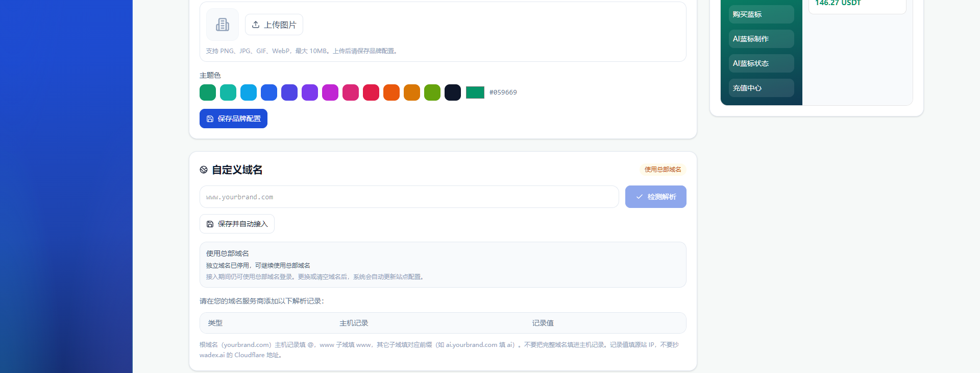Open 购买蓝标 in the preview menu
The height and width of the screenshot is (373, 980).
(761, 14)
